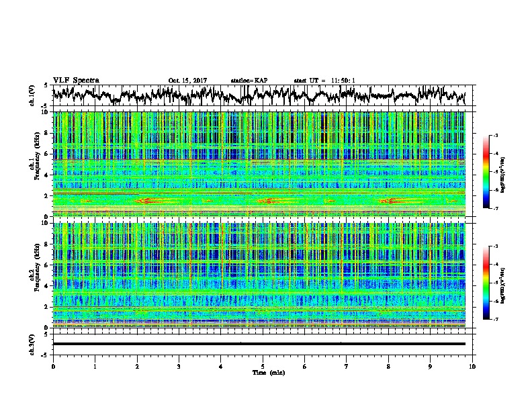Screen dimensions: 532x411
Task: Click the "8" tick on the time axis
Action: 388,367
